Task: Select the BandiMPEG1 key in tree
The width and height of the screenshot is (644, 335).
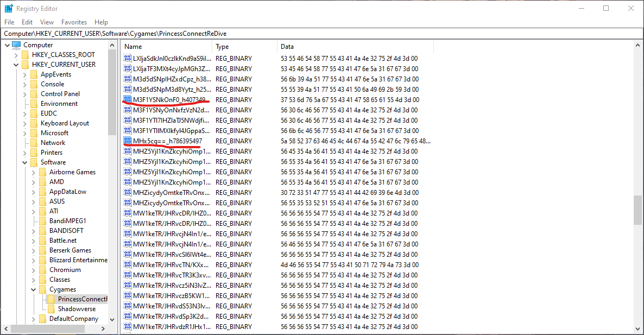Action: [x=68, y=221]
